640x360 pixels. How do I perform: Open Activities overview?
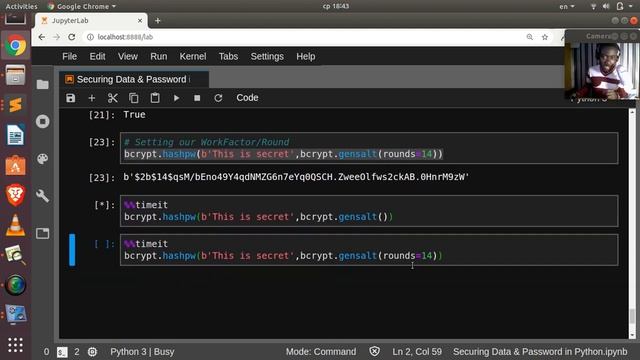pos(22,6)
